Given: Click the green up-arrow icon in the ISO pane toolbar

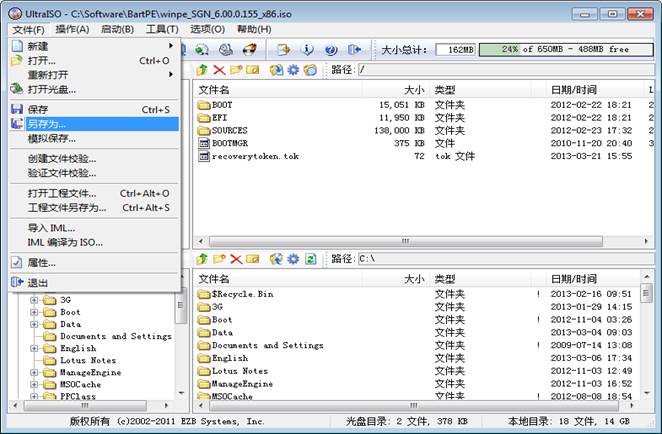Looking at the screenshot, I should coord(202,70).
